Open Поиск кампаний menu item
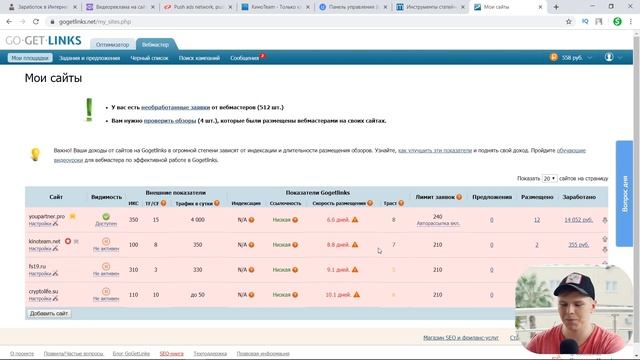The image size is (640, 360). click(x=199, y=58)
